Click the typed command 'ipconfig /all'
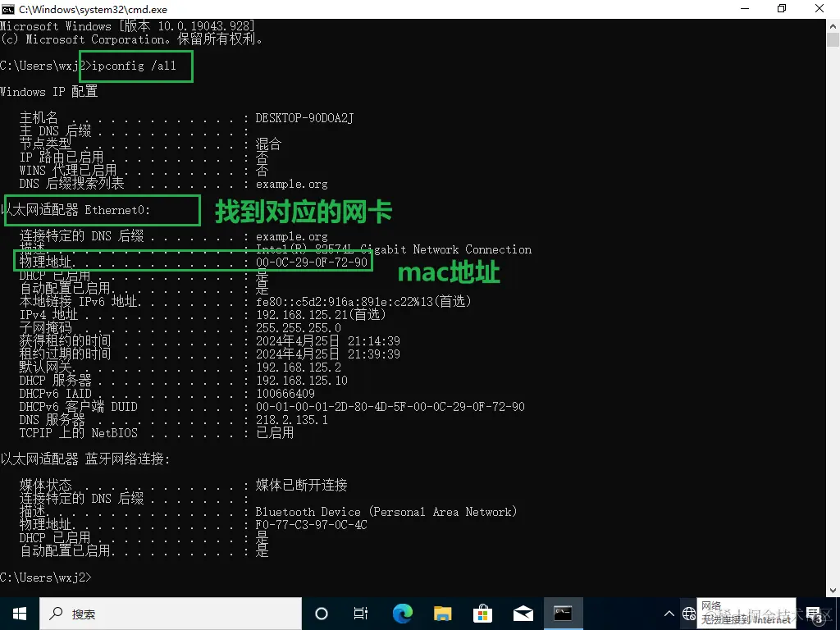 point(134,66)
